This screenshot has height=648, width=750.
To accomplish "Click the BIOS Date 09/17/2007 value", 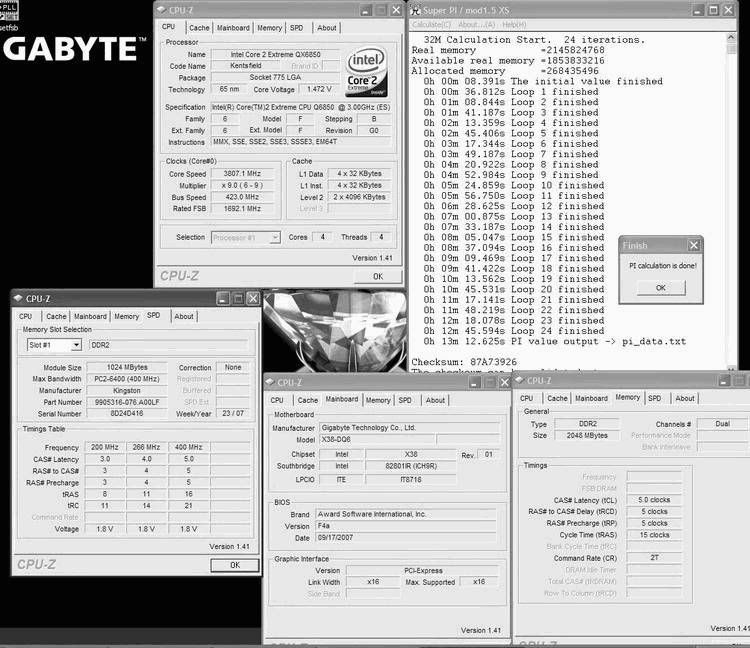I will [406, 538].
